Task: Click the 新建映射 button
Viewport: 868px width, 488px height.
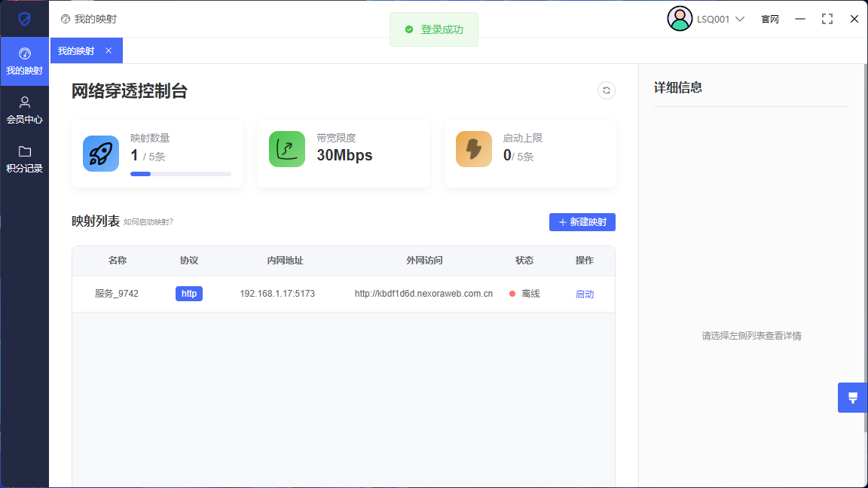Action: click(582, 222)
